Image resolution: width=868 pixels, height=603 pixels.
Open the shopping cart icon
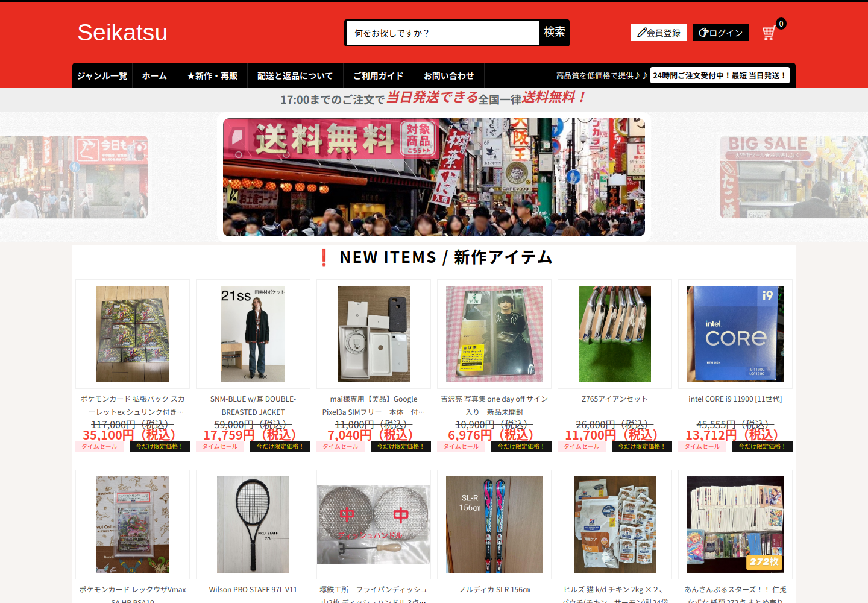(x=769, y=33)
